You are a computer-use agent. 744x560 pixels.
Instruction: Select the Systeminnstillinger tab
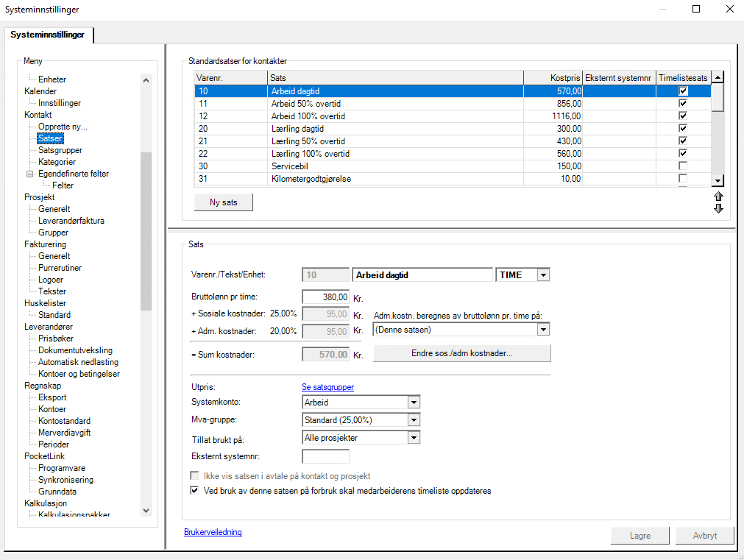click(x=47, y=35)
